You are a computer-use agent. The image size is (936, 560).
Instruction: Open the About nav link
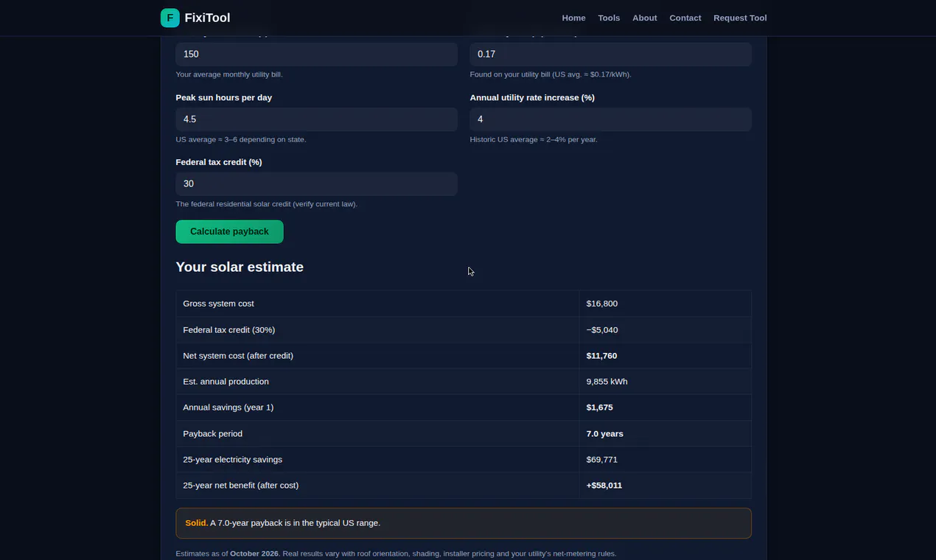[644, 18]
